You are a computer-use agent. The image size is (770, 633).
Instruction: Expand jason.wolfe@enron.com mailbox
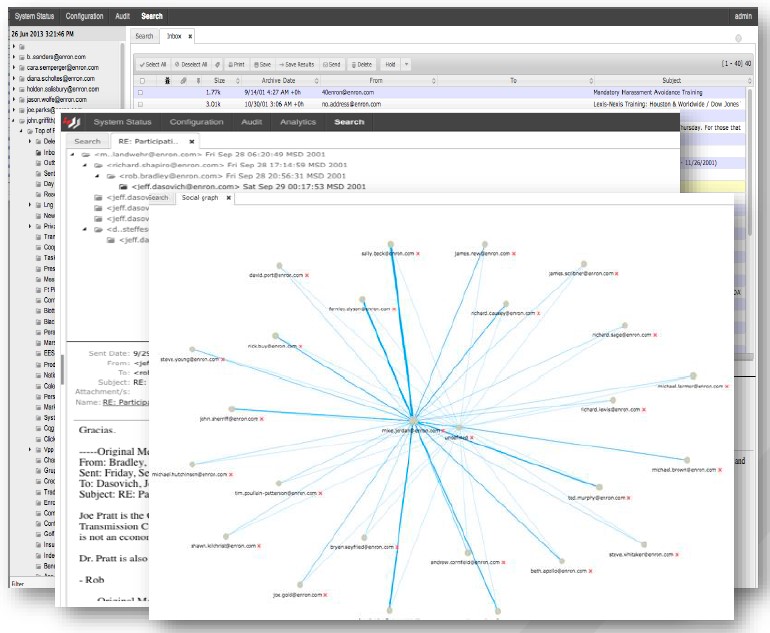(14, 100)
